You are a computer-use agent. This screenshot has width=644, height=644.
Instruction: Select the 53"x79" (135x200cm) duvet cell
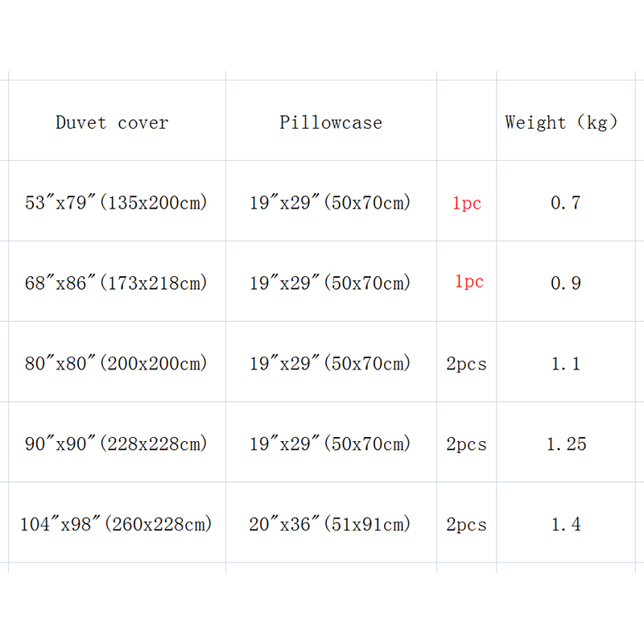tap(117, 203)
